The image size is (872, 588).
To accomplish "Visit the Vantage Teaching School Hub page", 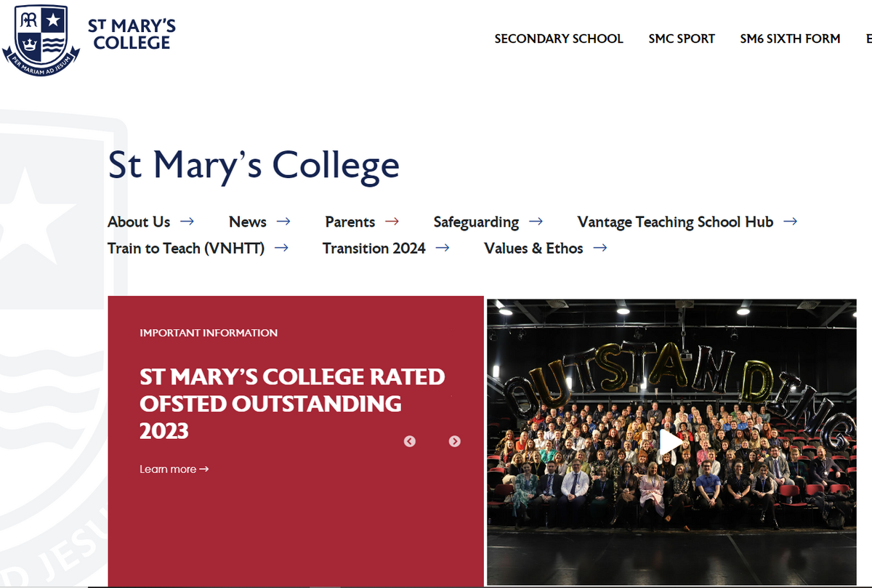I will point(674,221).
